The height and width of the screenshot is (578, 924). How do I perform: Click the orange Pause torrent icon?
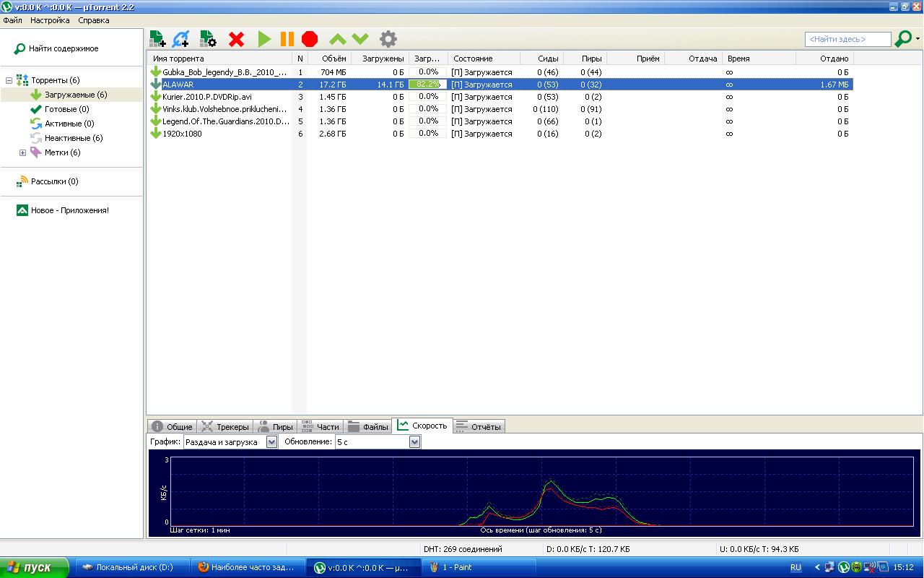(287, 39)
